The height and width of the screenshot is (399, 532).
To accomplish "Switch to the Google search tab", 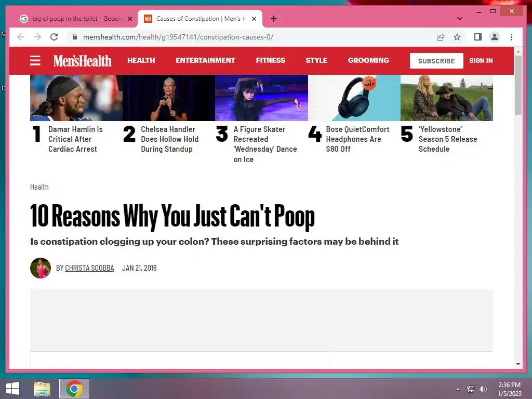I will pos(75,19).
